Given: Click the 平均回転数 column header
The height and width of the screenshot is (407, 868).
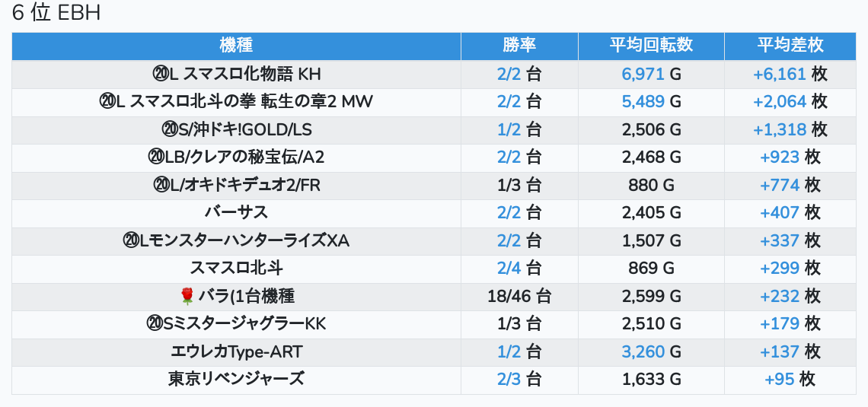Looking at the screenshot, I should [x=651, y=46].
